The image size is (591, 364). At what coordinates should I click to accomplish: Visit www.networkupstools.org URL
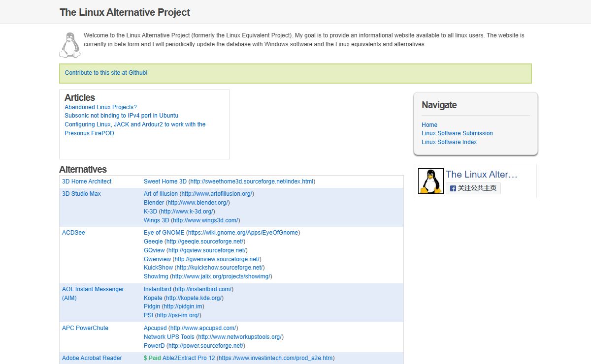[240, 337]
